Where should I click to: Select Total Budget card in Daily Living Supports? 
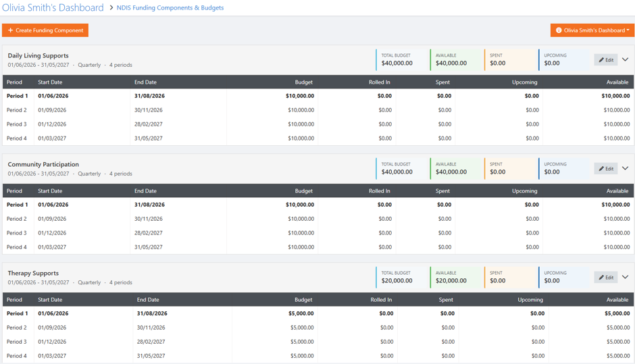401,59
